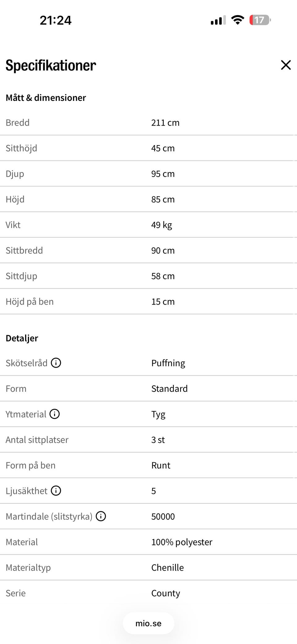The height and width of the screenshot is (644, 297).
Task: Open Martindale (slitstyrka) info icon
Action: [101, 516]
